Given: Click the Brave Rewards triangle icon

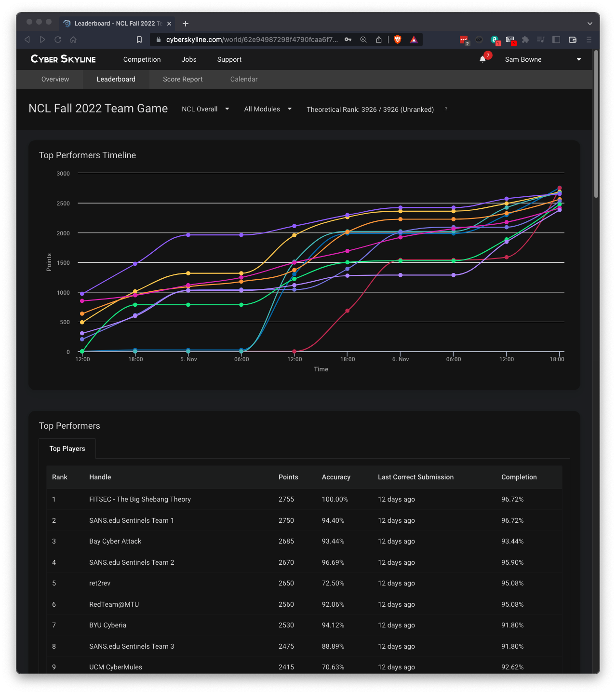Looking at the screenshot, I should click(414, 40).
